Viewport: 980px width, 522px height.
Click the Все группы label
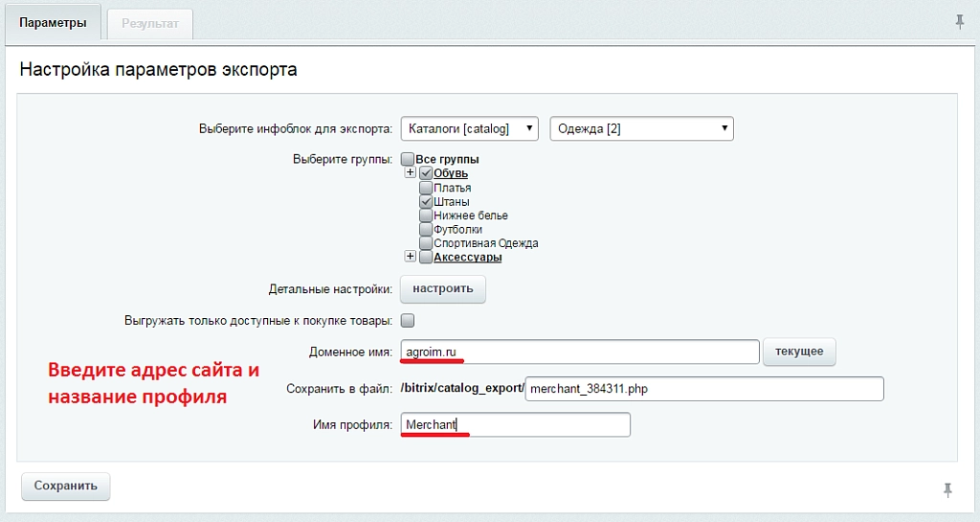click(447, 159)
